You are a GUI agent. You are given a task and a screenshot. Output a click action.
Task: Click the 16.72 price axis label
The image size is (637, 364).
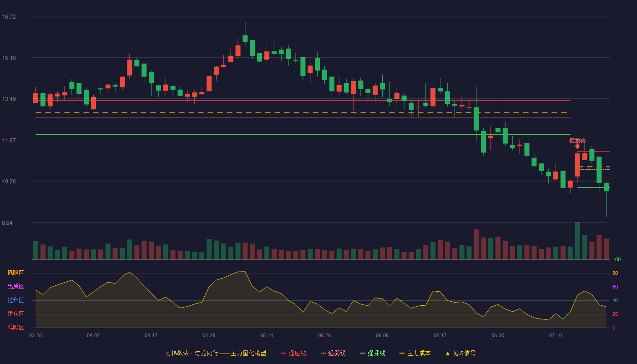[9, 17]
